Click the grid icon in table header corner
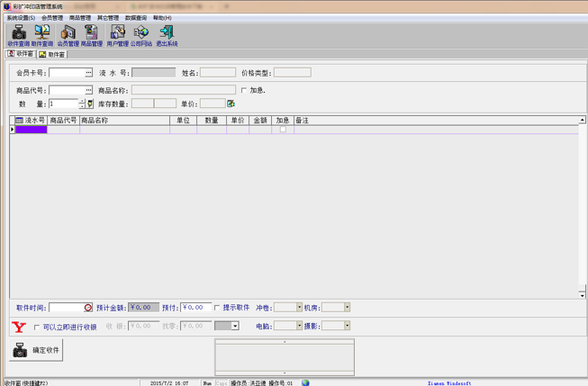588x386 pixels. click(x=19, y=121)
